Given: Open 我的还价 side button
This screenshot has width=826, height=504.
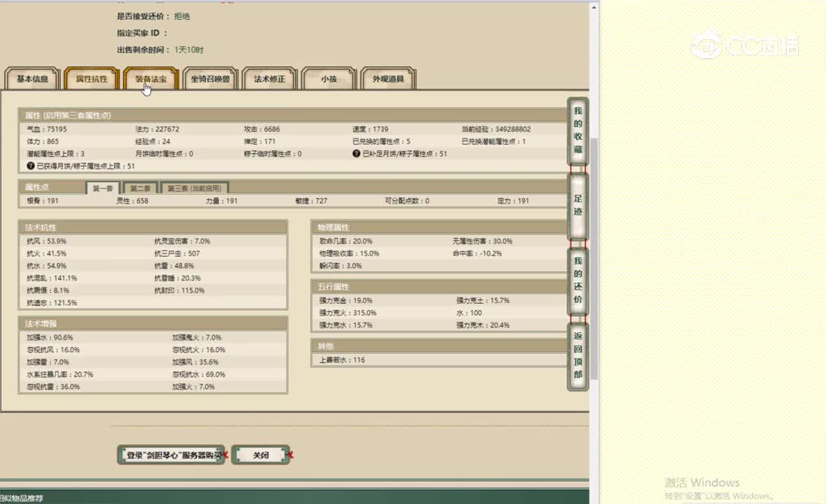Looking at the screenshot, I should click(578, 280).
